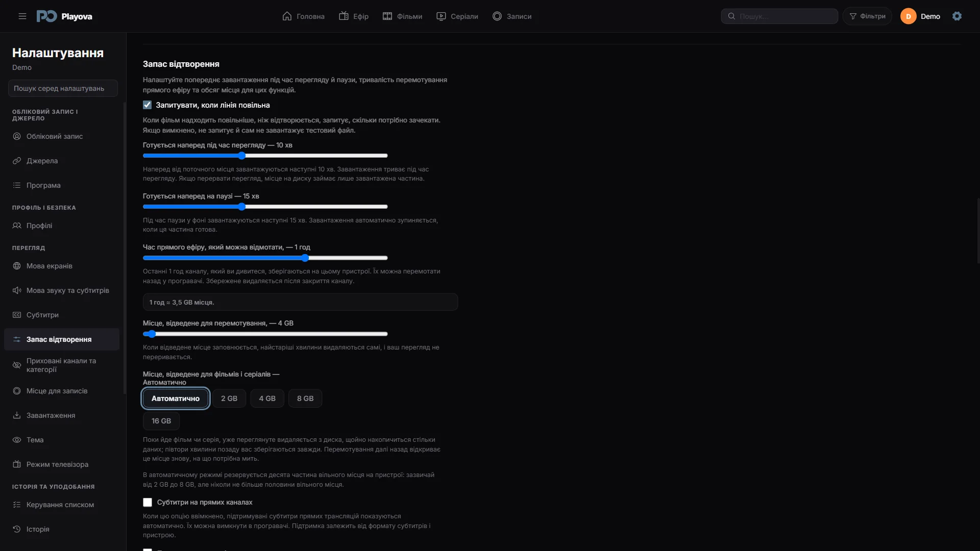The image size is (980, 551).
Task: Click the search magnifier icon
Action: click(731, 16)
